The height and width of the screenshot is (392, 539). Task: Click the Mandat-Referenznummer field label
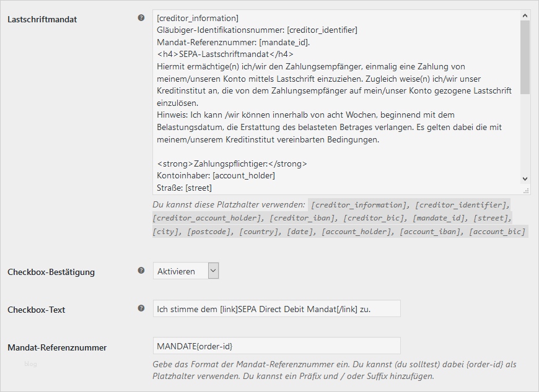pyautogui.click(x=57, y=347)
